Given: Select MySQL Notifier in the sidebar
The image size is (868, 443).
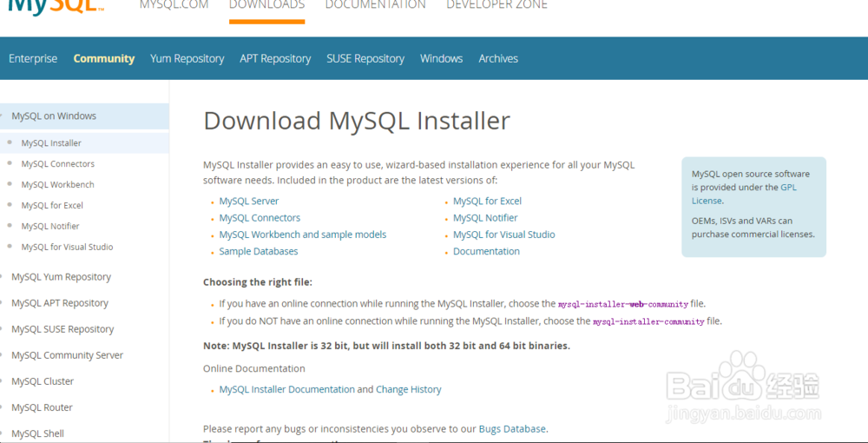Looking at the screenshot, I should point(50,226).
